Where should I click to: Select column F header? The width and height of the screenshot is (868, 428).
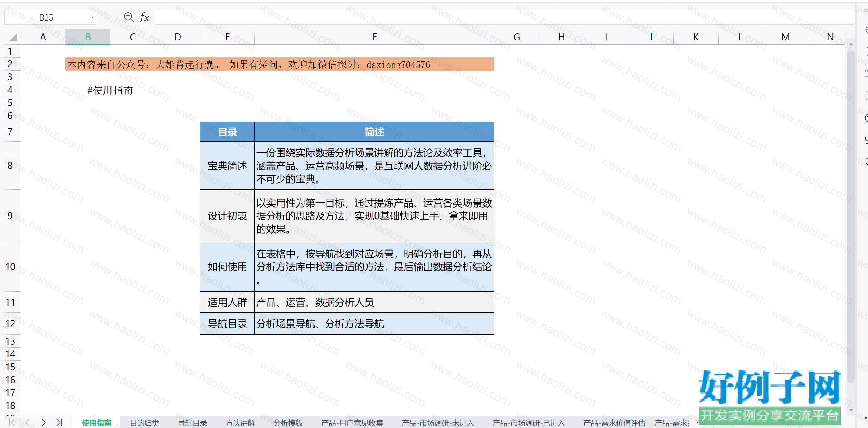point(374,37)
